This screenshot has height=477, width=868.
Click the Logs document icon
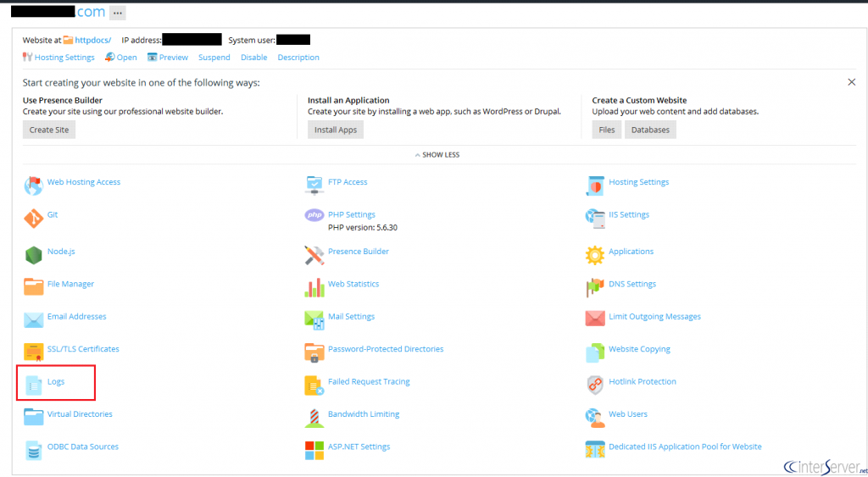point(34,385)
